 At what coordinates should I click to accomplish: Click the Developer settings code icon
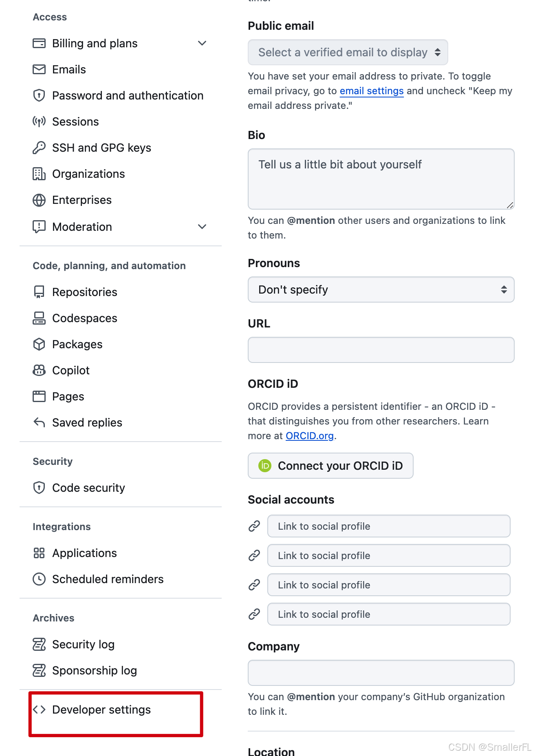pos(39,710)
